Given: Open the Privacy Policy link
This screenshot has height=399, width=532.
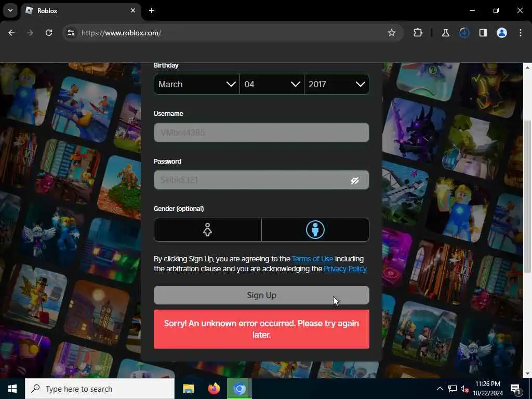Looking at the screenshot, I should [x=345, y=269].
